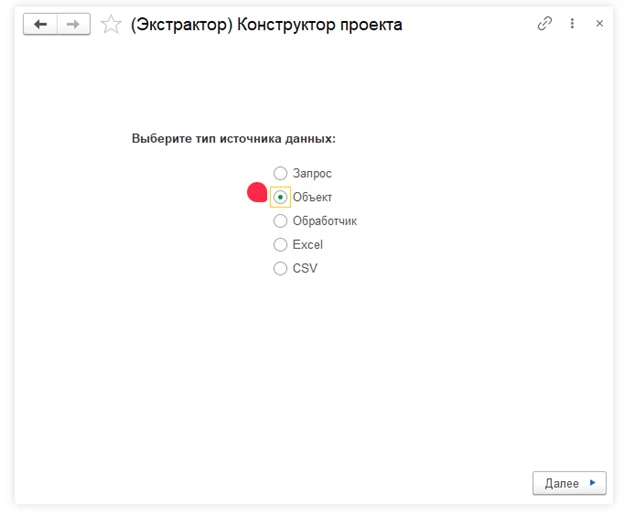Image resolution: width=624 pixels, height=515 pixels.
Task: Close the Конструктор проекта window
Action: pos(599,23)
